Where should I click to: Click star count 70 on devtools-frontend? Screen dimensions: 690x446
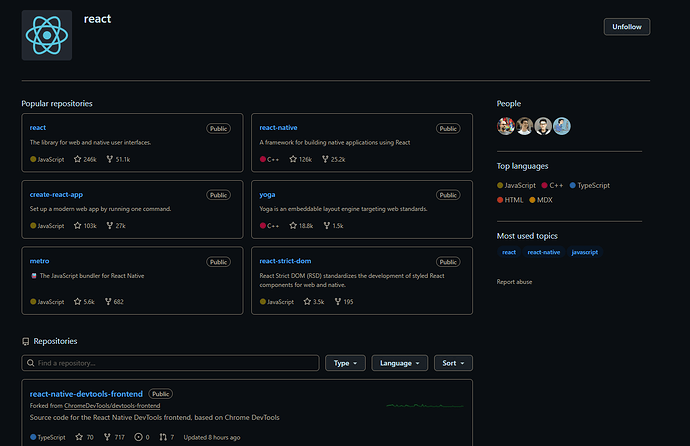click(84, 437)
